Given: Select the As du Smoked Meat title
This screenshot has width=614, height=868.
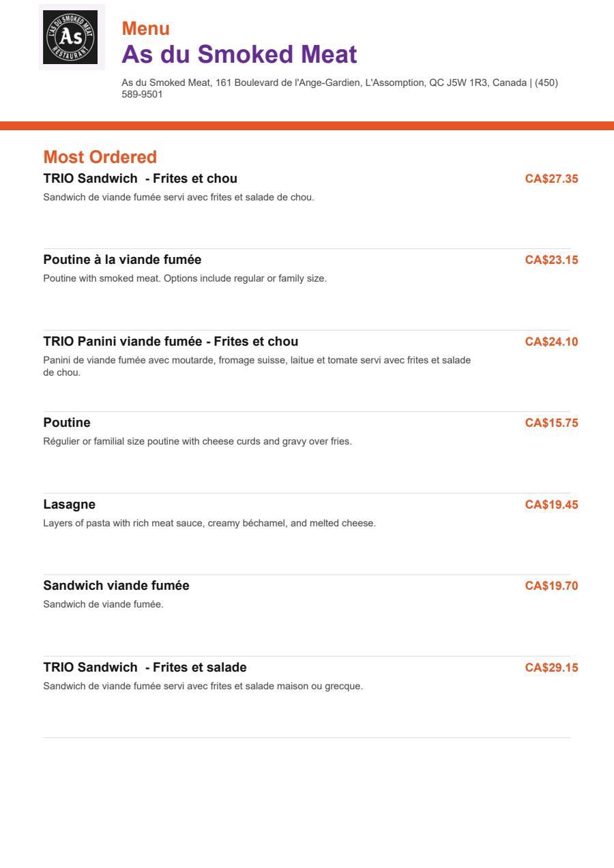Looking at the screenshot, I should pyautogui.click(x=239, y=55).
